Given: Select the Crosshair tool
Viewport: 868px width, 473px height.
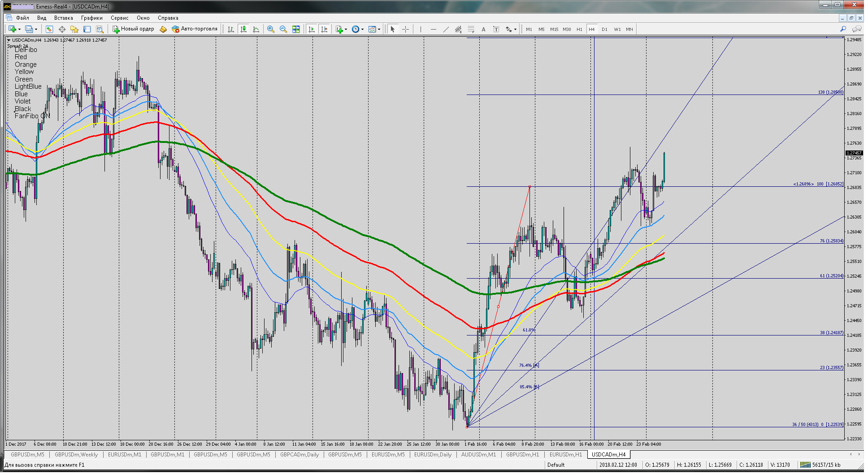Looking at the screenshot, I should (405, 29).
